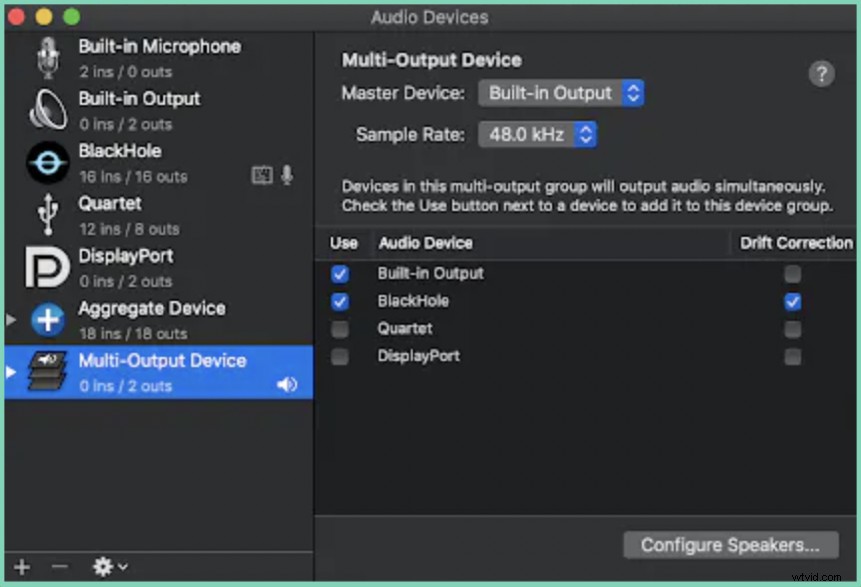Click the Quartet USB device icon

47,213
